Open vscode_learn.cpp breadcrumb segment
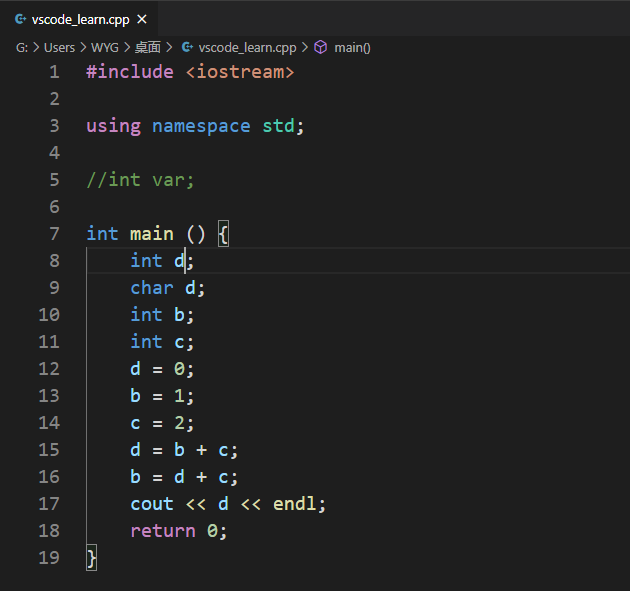 coord(247,48)
